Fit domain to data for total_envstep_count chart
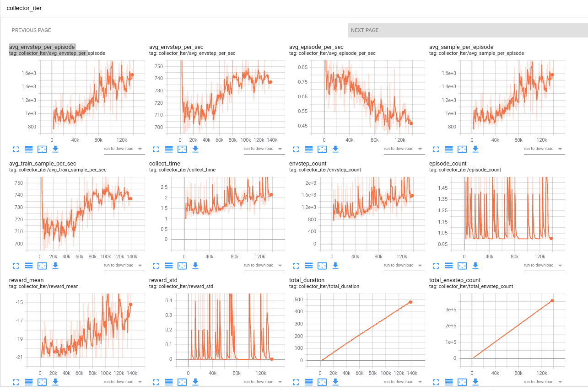 point(462,382)
